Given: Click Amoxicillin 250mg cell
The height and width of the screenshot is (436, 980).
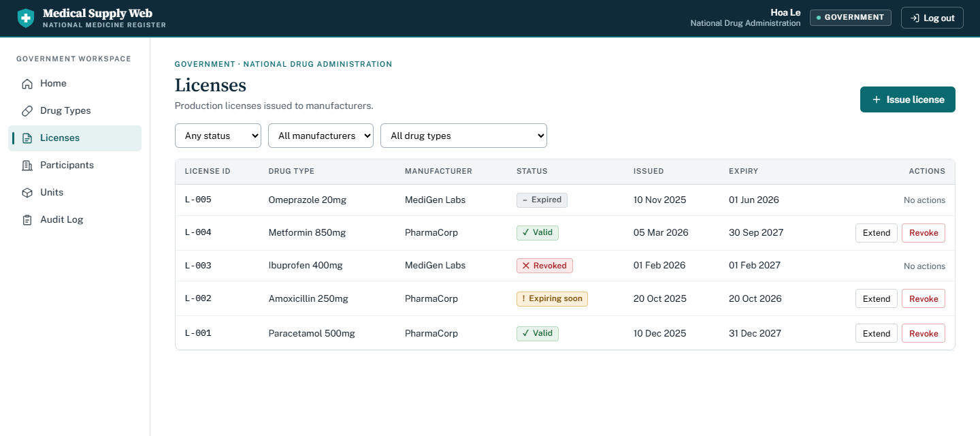Looking at the screenshot, I should [x=308, y=298].
